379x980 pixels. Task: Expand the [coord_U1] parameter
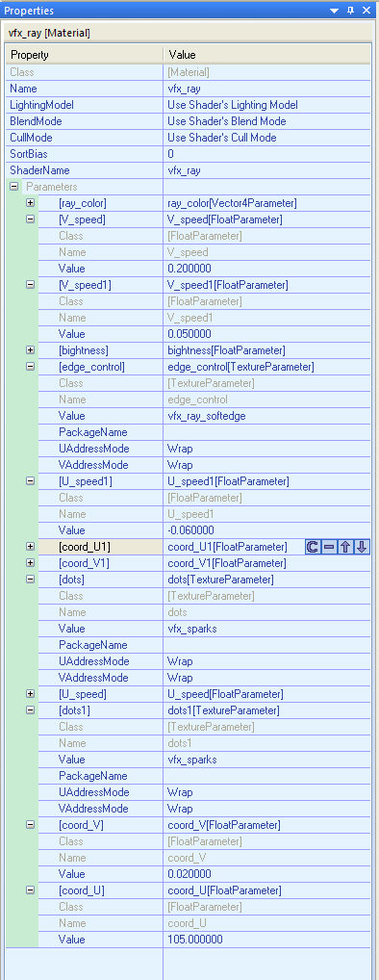(30, 546)
